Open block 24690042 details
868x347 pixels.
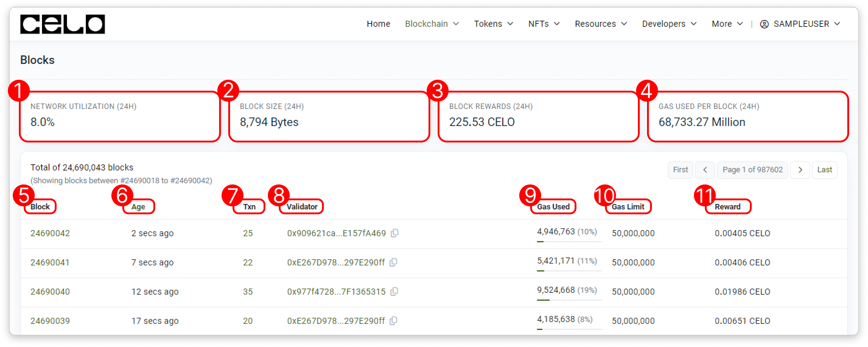click(x=50, y=233)
